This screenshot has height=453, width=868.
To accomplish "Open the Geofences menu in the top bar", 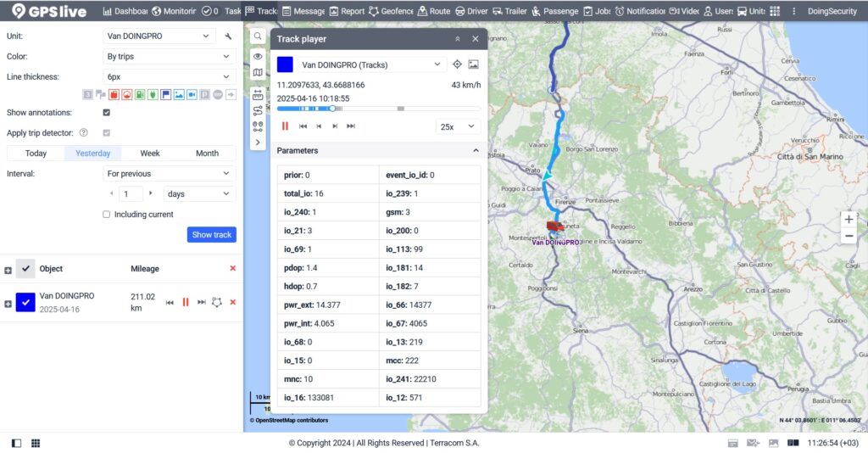I will 391,11.
